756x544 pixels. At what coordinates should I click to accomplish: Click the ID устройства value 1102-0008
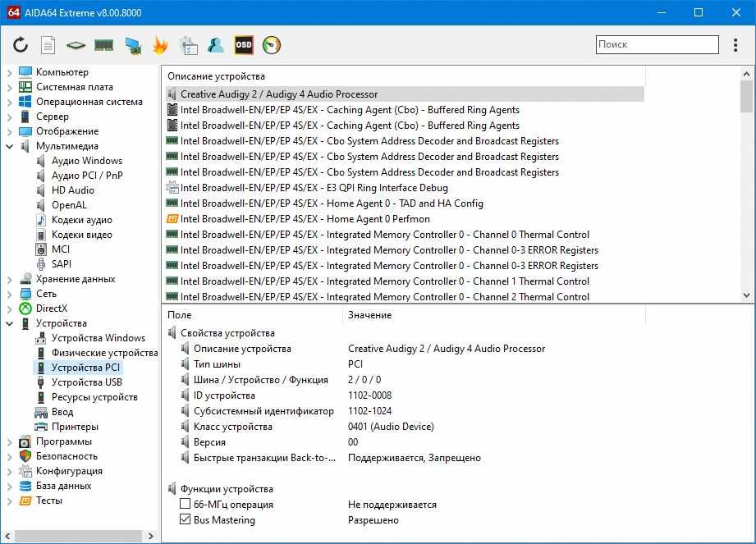tap(370, 395)
